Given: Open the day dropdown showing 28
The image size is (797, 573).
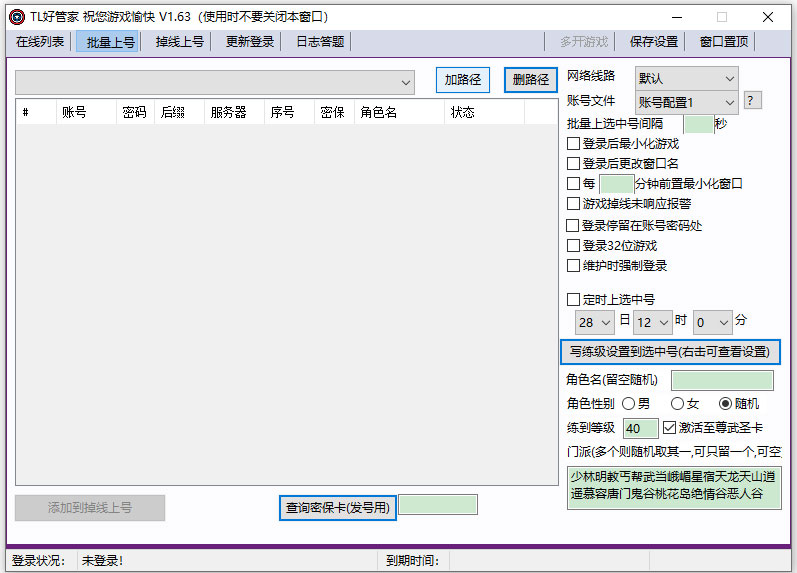Looking at the screenshot, I should [595, 323].
